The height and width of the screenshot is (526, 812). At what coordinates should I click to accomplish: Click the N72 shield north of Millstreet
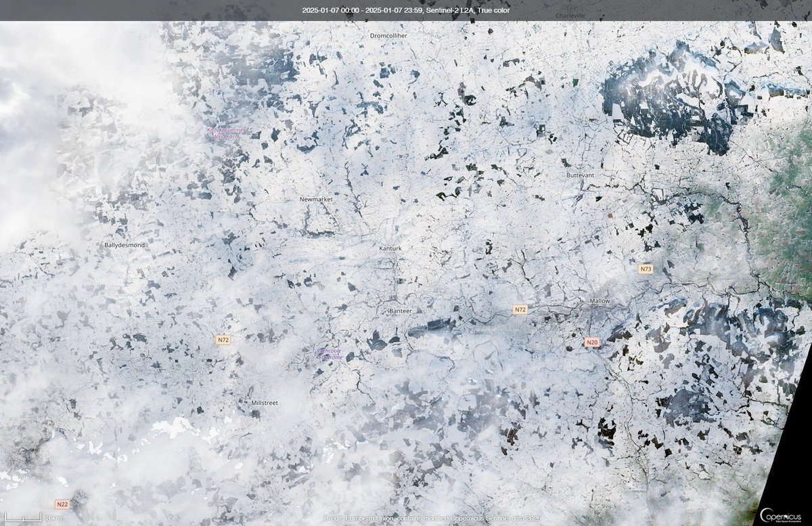pos(224,340)
